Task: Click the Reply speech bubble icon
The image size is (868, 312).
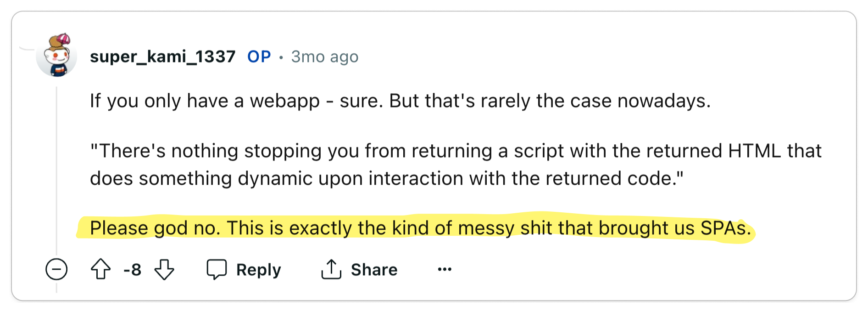Action: tap(217, 269)
